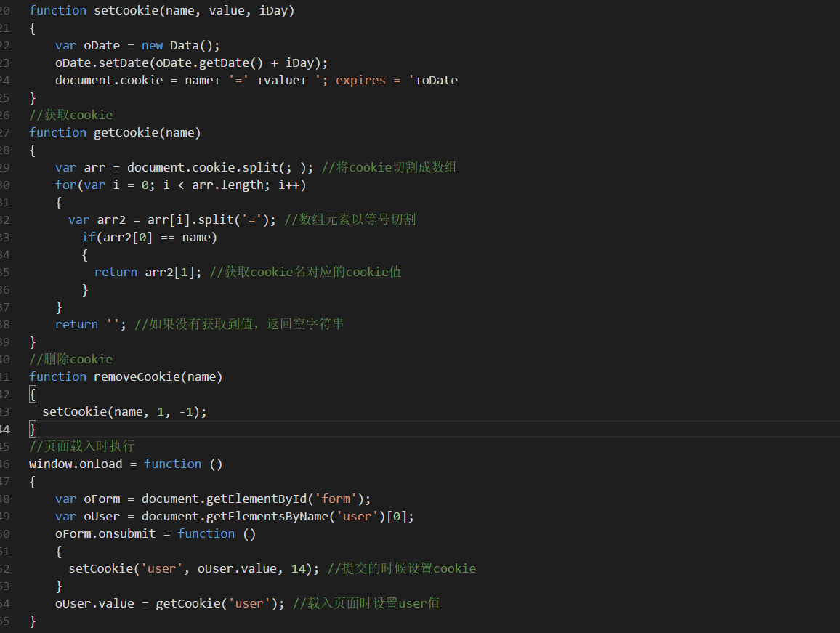Click the comment '//删除cookie' on line 40
Viewport: 840px width, 633px height.
(70, 359)
